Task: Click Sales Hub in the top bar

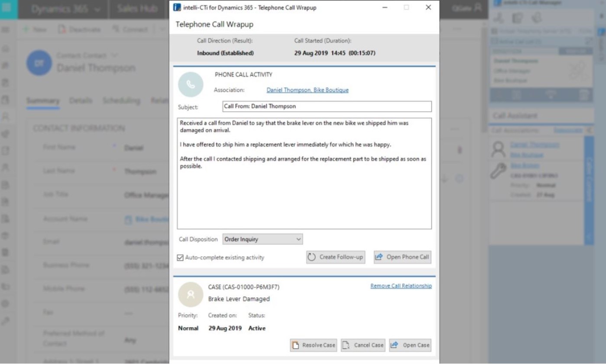Action: [x=137, y=9]
